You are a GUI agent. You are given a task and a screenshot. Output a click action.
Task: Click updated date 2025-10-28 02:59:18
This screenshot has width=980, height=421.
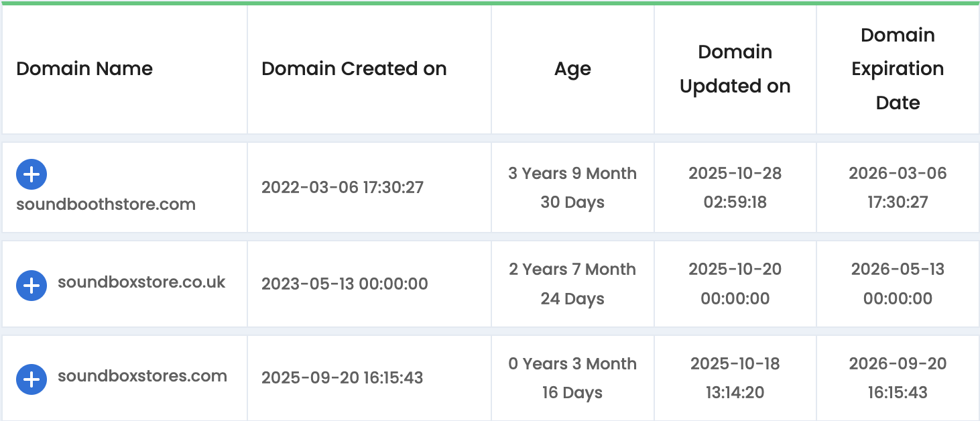point(735,188)
